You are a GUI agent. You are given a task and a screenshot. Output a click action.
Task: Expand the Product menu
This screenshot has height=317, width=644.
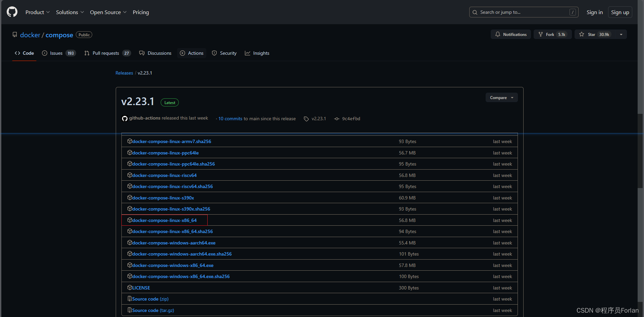pyautogui.click(x=38, y=12)
